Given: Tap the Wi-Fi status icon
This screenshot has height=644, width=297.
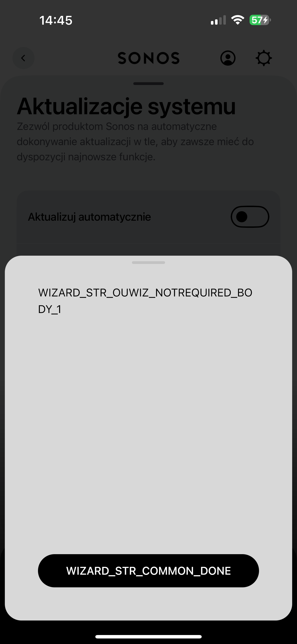Looking at the screenshot, I should point(238,20).
